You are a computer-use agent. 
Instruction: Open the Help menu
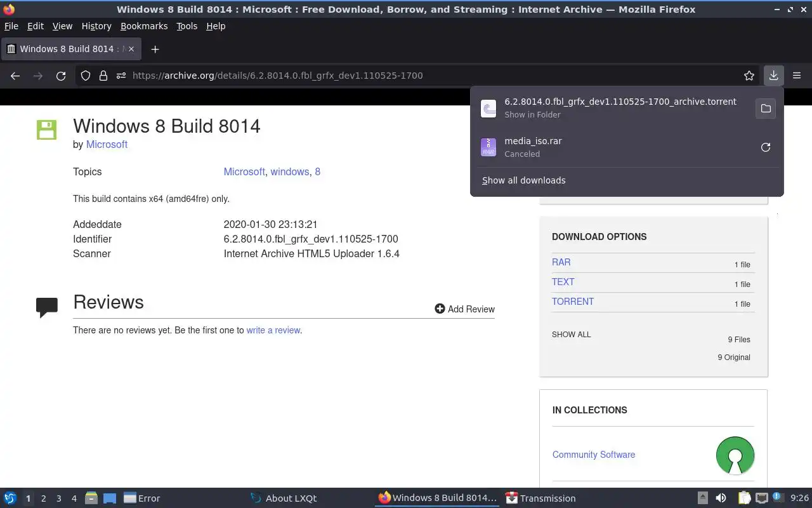pos(216,26)
